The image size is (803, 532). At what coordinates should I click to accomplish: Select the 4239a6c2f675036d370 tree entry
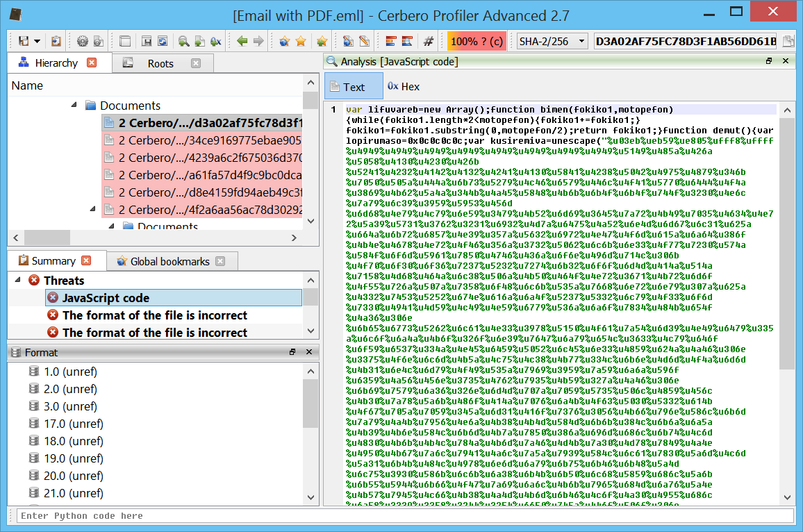point(203,158)
